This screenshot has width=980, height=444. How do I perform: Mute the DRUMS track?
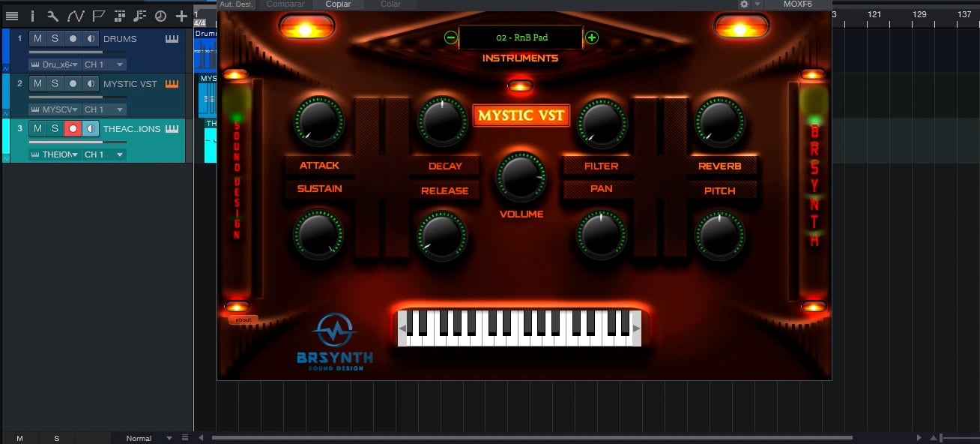37,39
